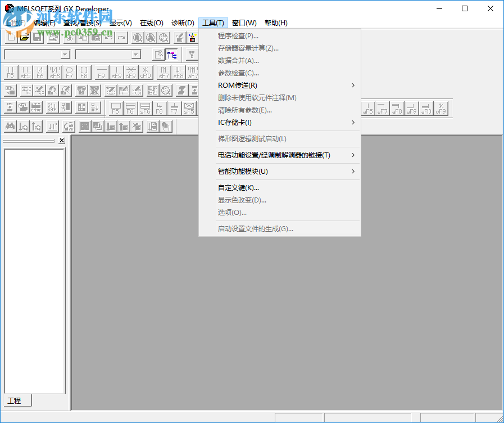The height and width of the screenshot is (423, 504).
Task: Open the Find dialog via the binoculars icon
Action: point(10,127)
